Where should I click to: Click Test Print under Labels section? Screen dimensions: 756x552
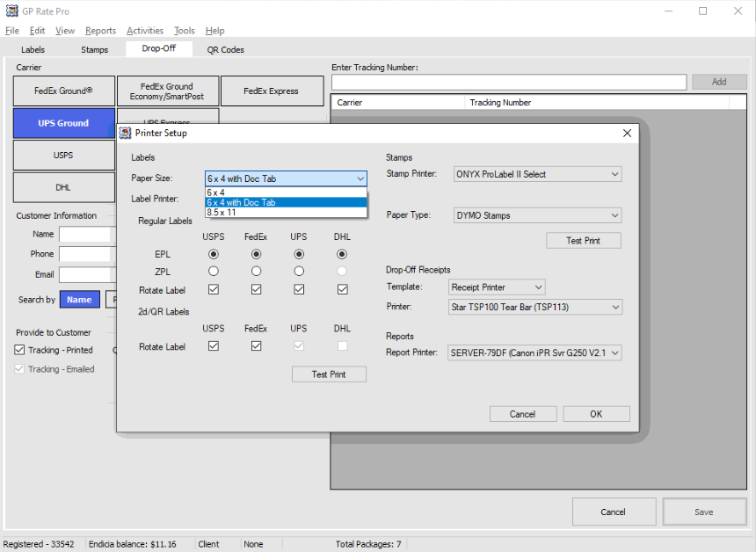[329, 374]
